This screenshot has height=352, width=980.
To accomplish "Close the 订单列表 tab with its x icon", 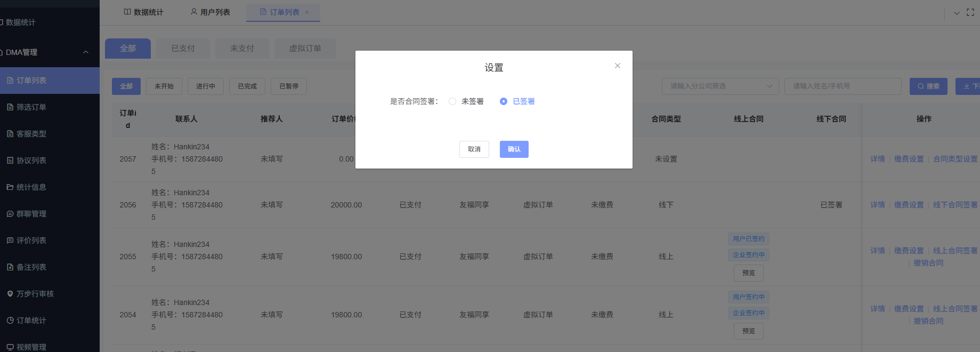I will pos(307,12).
